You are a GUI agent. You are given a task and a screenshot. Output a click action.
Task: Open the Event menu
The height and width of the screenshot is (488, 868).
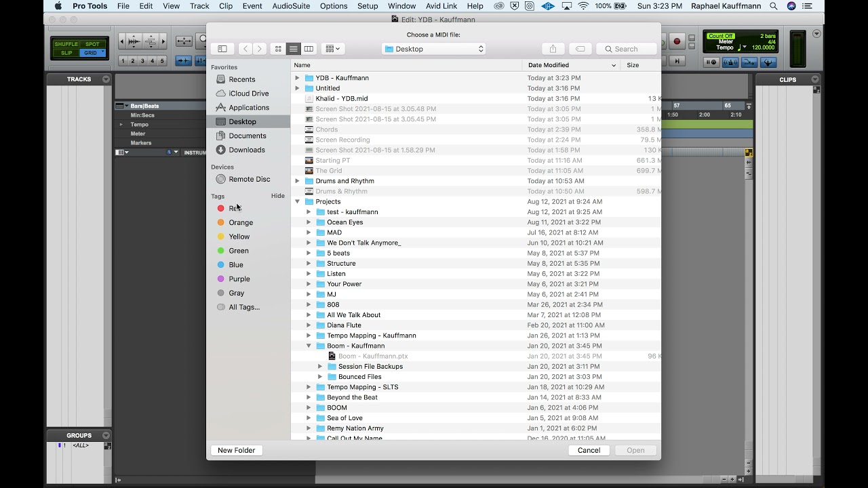[252, 6]
